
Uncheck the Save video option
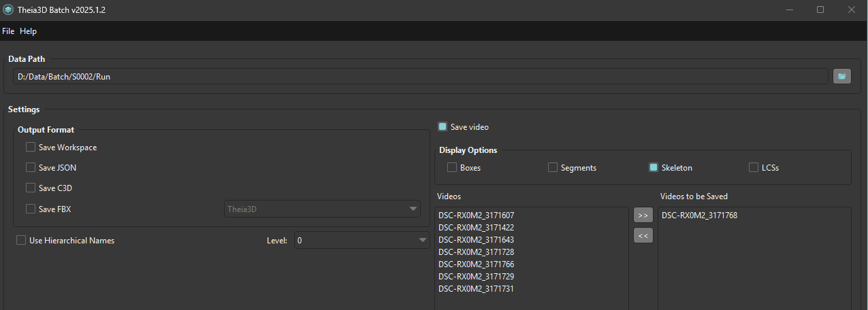coord(443,126)
